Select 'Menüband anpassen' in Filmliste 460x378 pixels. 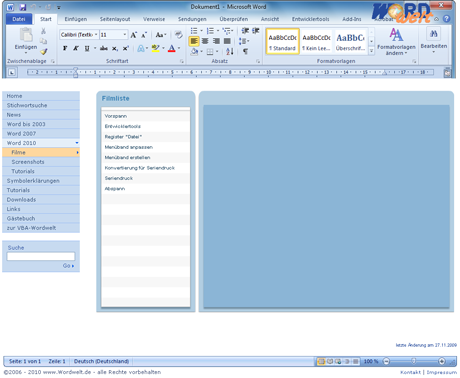tap(146, 147)
